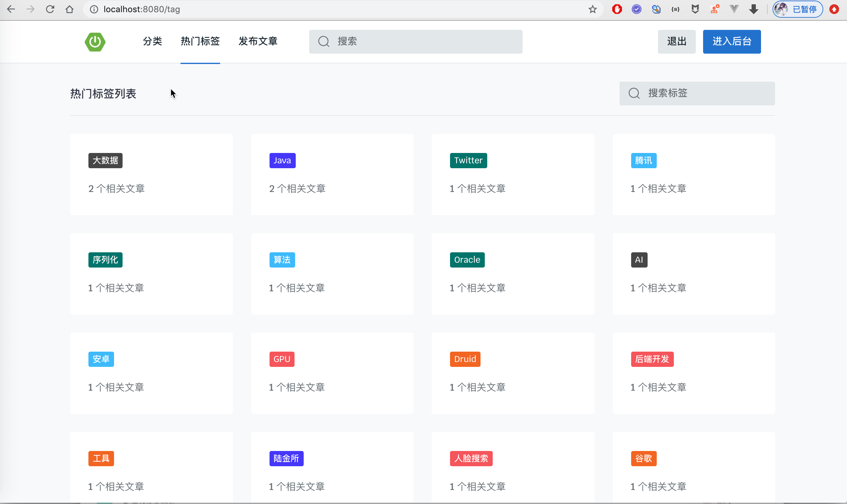Select the 人脸搜索 tag badge
The image size is (847, 504).
point(471,459)
